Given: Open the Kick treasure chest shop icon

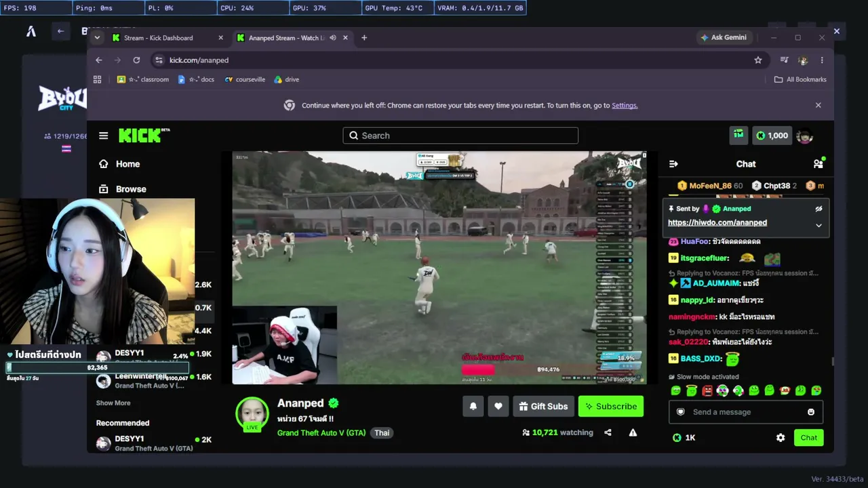Looking at the screenshot, I should tap(738, 136).
